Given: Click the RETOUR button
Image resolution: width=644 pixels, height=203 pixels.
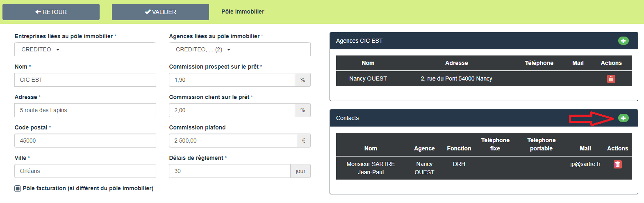Looking at the screenshot, I should 51,12.
